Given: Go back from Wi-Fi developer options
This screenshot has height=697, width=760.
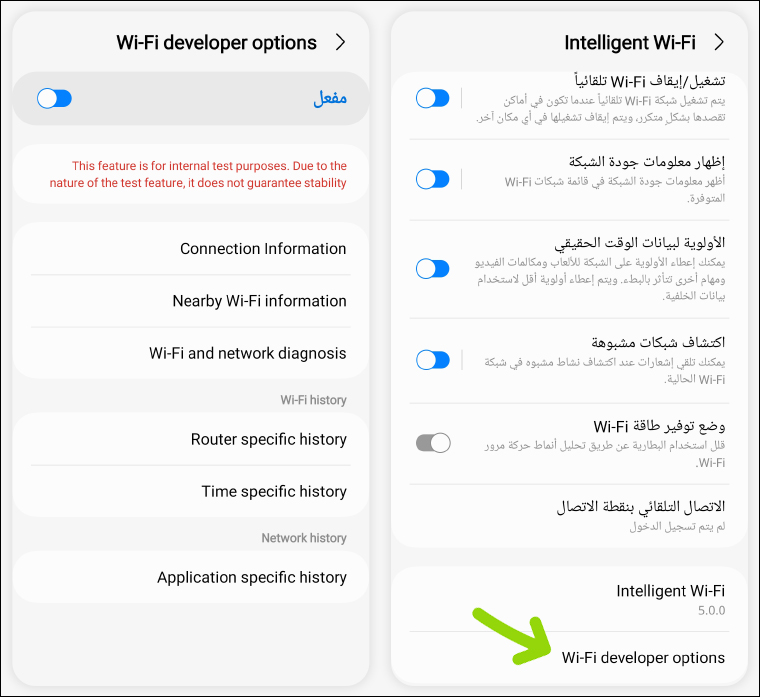Looking at the screenshot, I should pyautogui.click(x=340, y=42).
